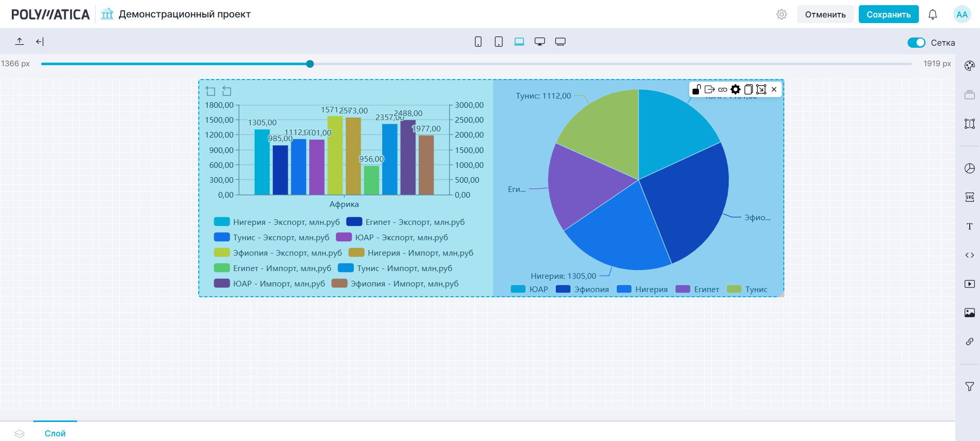Open the Слой tab
Image resolution: width=980 pixels, height=441 pixels.
coord(55,433)
